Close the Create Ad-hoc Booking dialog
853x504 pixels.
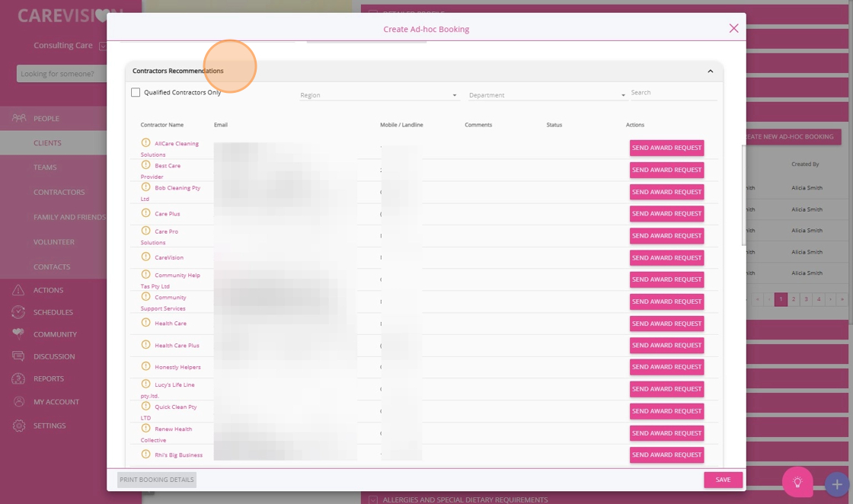coord(733,28)
